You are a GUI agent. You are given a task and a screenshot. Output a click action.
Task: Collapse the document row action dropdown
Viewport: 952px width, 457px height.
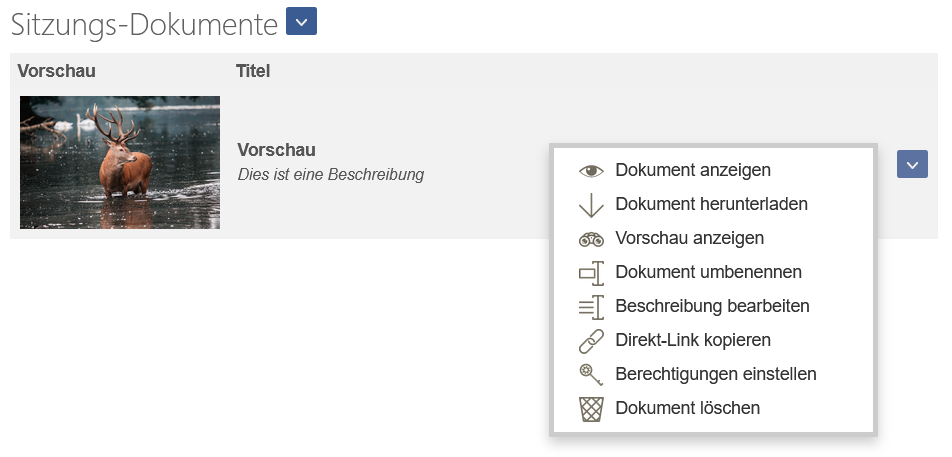point(912,164)
